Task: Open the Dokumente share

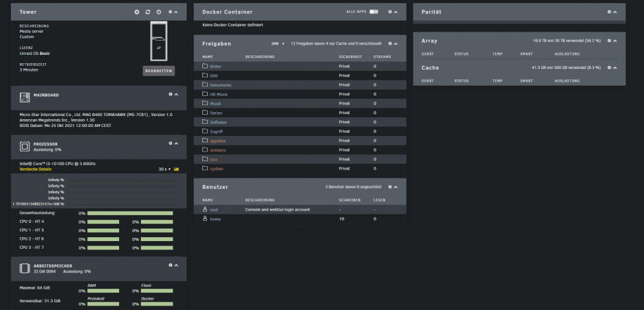Action: click(220, 85)
